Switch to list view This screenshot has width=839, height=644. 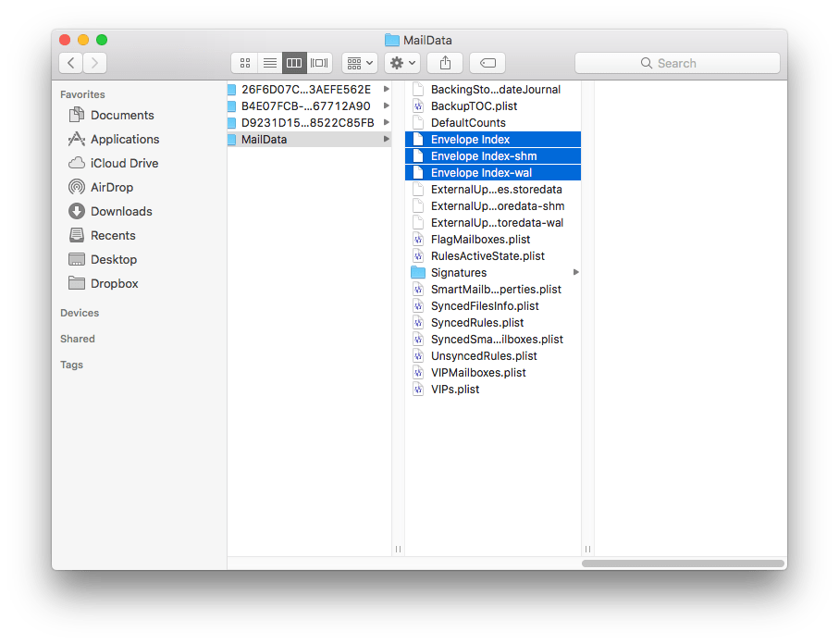[269, 62]
